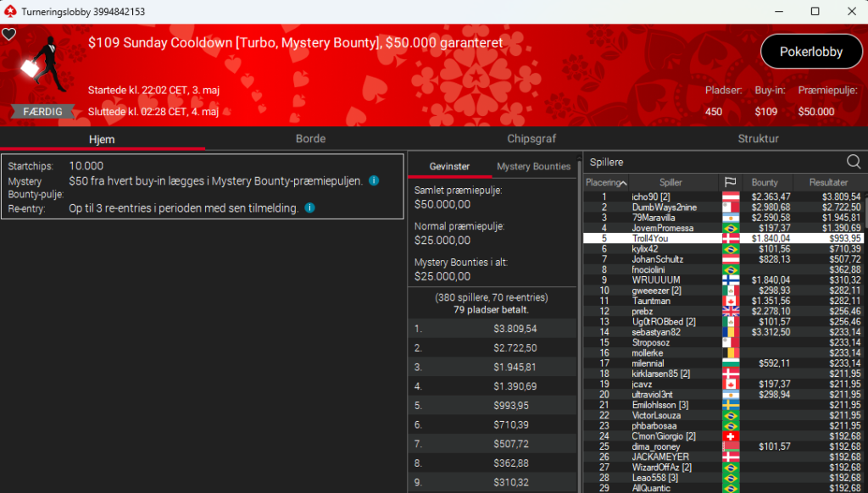This screenshot has height=493, width=868.
Task: Click the info icon beside re-entry text
Action: (x=309, y=208)
